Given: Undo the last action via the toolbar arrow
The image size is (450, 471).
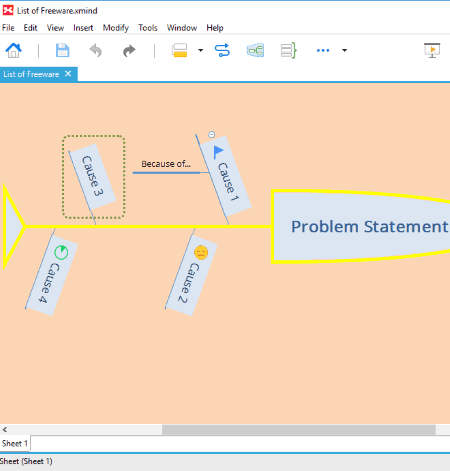Looking at the screenshot, I should (x=96, y=51).
